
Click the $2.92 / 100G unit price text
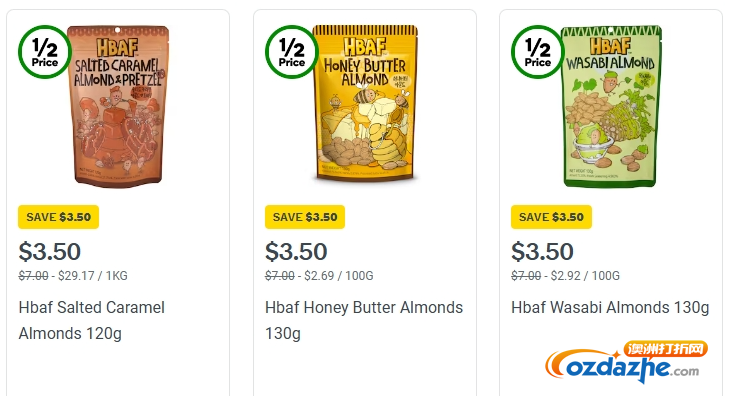(x=585, y=276)
